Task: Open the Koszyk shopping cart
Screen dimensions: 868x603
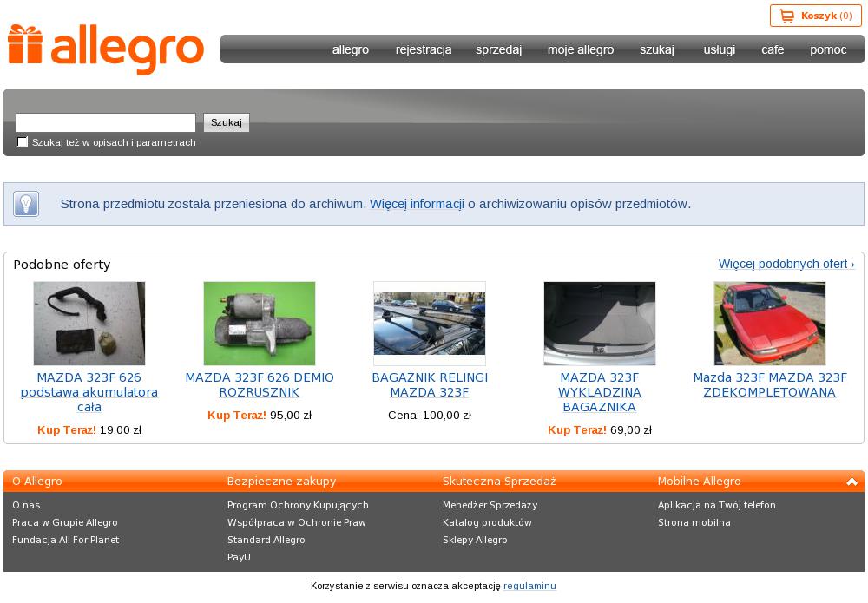Action: click(815, 16)
